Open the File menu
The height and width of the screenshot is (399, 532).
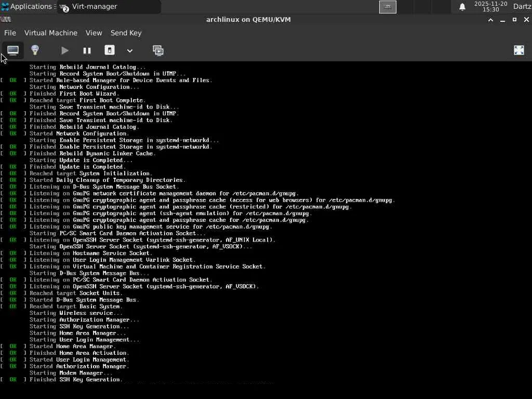(x=10, y=33)
